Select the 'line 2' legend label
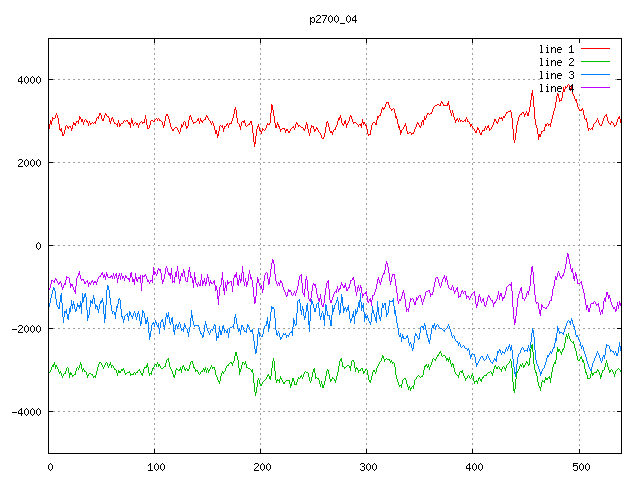The width and height of the screenshot is (640, 480). click(556, 62)
